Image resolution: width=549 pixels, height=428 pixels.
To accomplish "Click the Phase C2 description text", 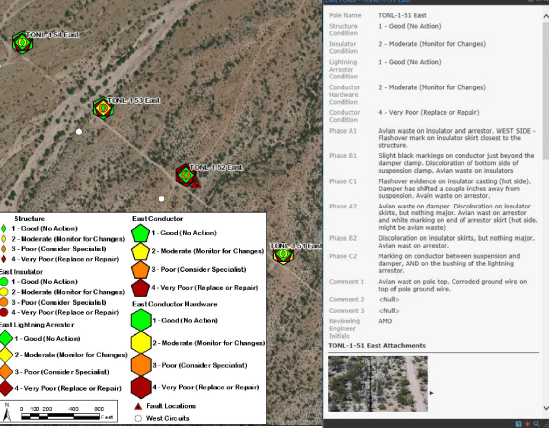I will pyautogui.click(x=449, y=263).
